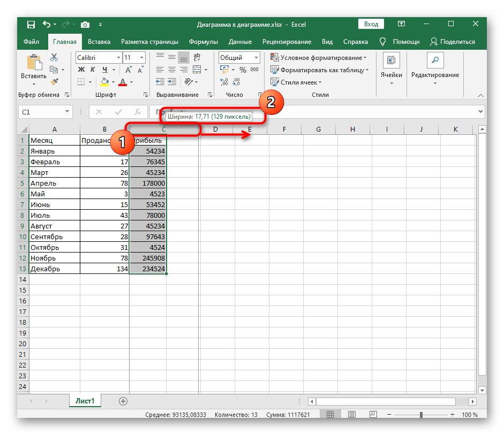The height and width of the screenshot is (435, 504).
Task: Click the zoom slider in status bar
Action: coord(421,415)
